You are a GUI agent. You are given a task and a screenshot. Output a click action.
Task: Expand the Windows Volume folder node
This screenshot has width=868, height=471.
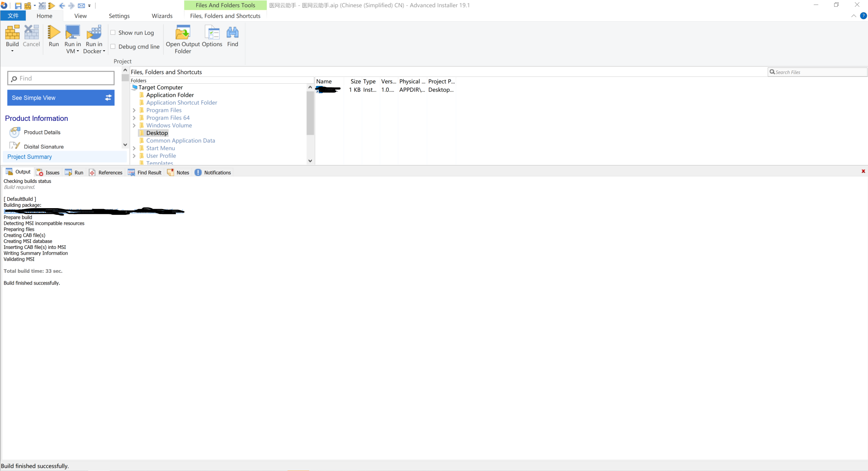coord(134,125)
